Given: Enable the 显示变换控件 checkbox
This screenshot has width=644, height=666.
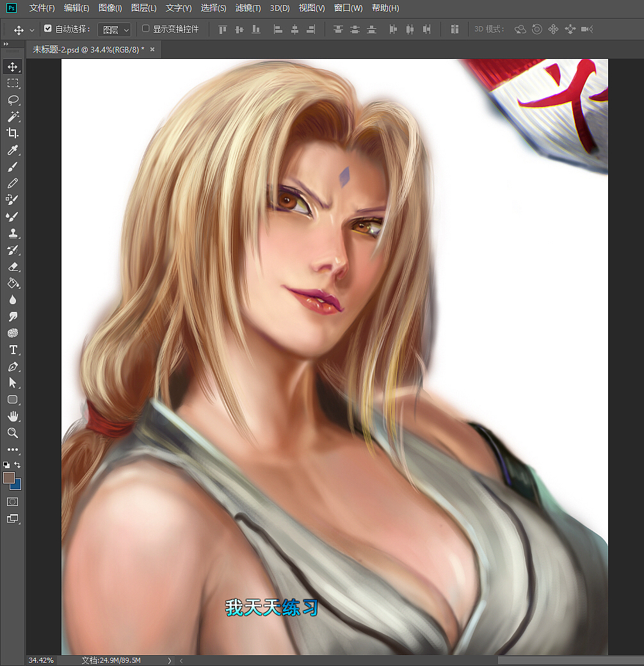Looking at the screenshot, I should (145, 28).
